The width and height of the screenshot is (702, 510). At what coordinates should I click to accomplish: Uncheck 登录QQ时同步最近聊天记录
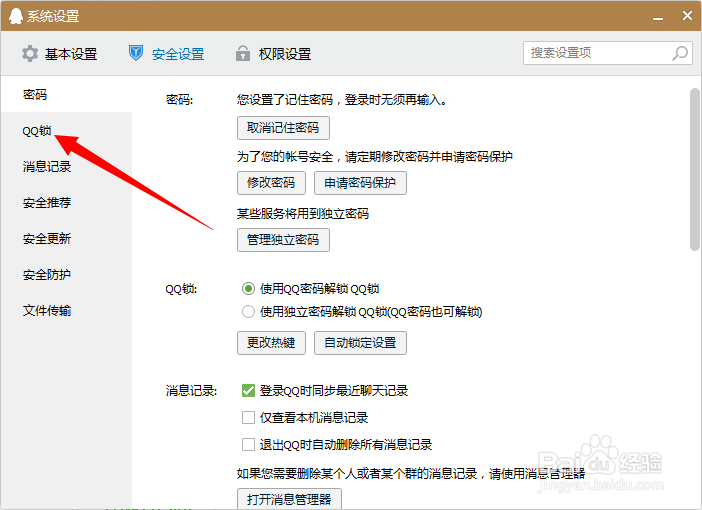[248, 390]
